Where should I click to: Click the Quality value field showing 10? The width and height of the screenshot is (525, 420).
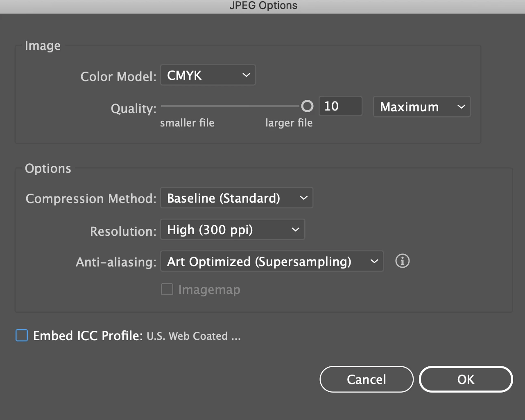tap(340, 106)
